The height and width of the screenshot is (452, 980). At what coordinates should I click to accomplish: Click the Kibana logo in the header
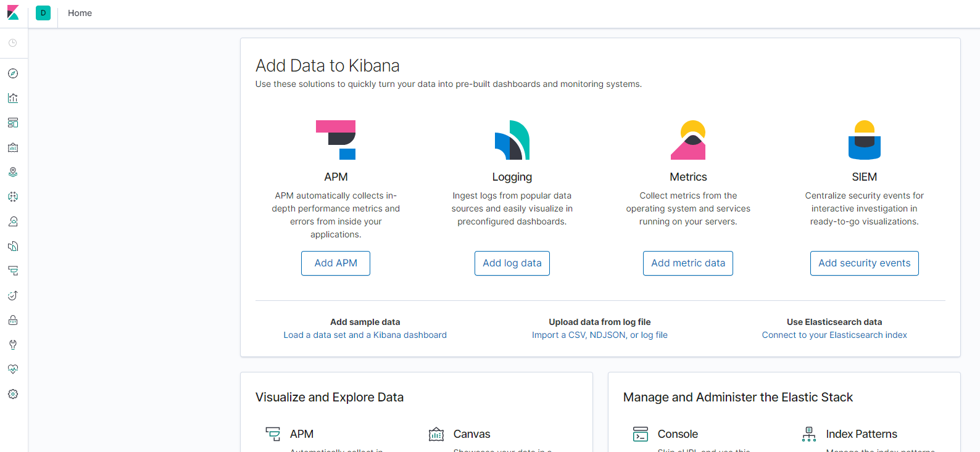[x=13, y=13]
